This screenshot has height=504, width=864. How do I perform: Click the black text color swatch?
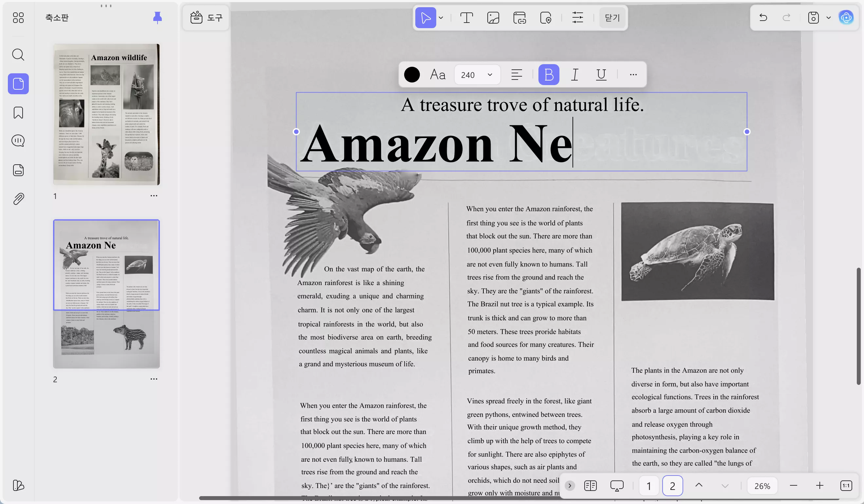pos(412,75)
